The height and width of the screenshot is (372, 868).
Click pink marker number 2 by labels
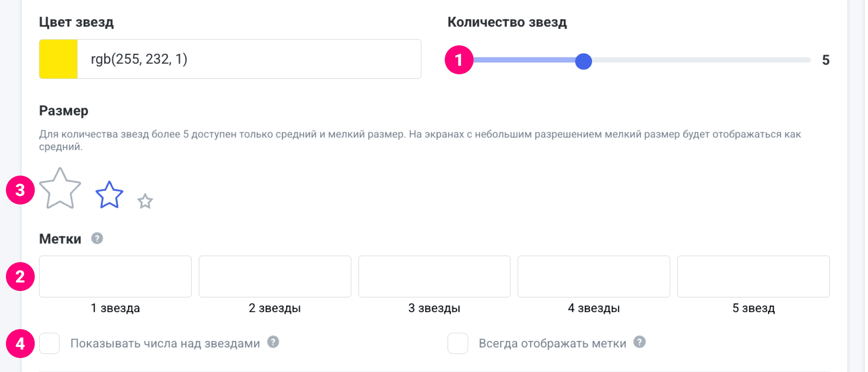(x=20, y=277)
